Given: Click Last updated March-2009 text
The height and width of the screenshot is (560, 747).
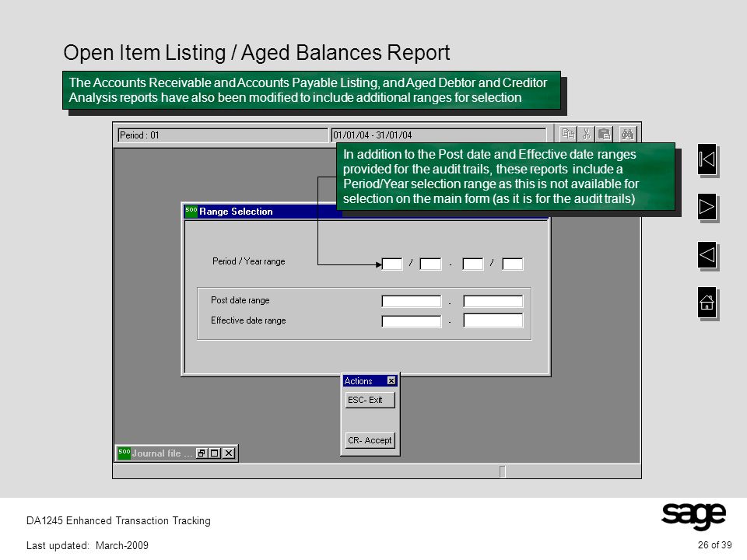Looking at the screenshot, I should [87, 545].
